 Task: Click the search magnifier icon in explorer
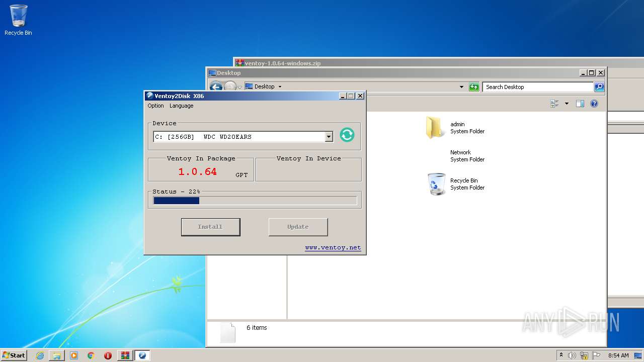point(599,87)
